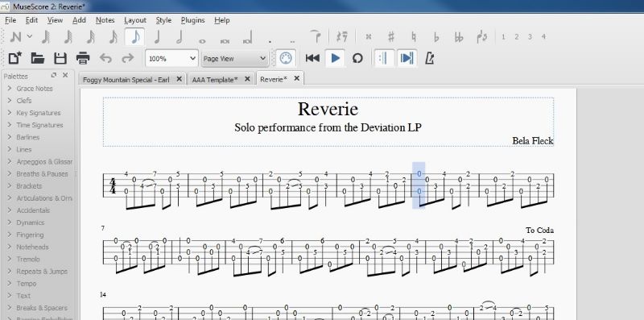The width and height of the screenshot is (644, 320).
Task: Open the Layout menu
Action: [135, 20]
